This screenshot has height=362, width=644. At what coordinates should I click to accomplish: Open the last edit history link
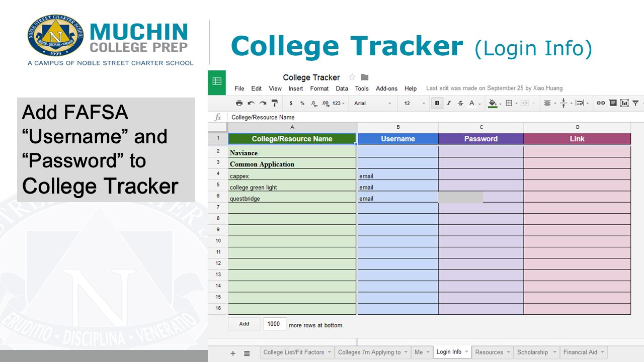tap(495, 88)
